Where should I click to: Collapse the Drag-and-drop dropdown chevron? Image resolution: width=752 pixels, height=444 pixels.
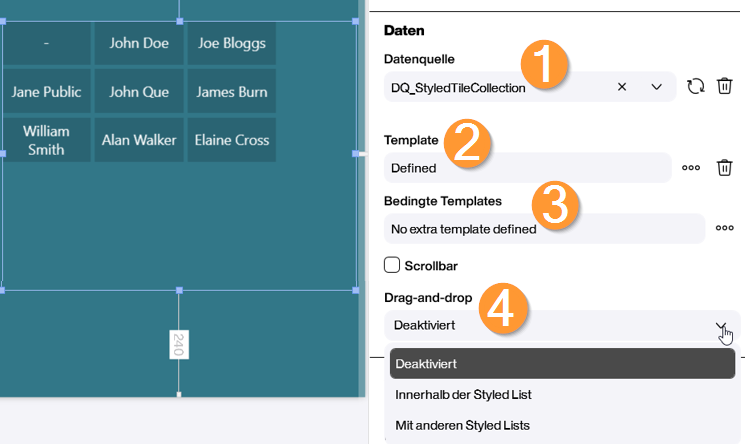pos(720,326)
